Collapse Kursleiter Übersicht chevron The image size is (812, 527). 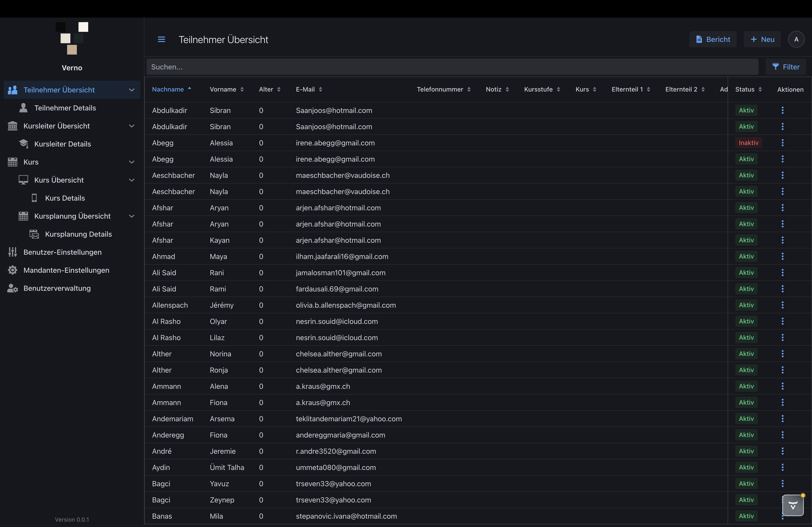132,126
